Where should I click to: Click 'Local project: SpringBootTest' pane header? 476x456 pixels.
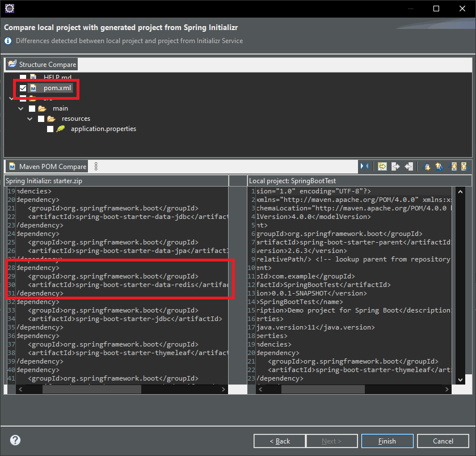[x=360, y=181]
